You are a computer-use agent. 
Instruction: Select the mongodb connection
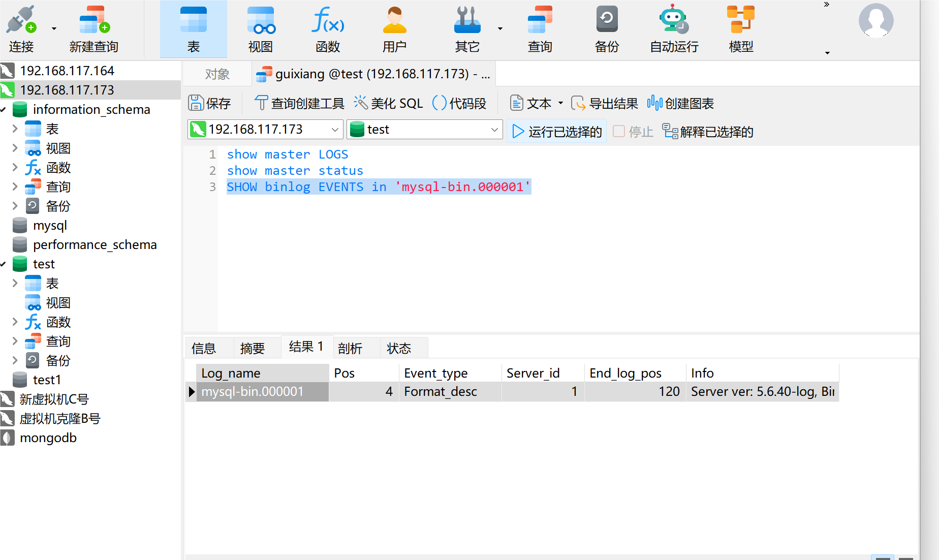point(48,438)
